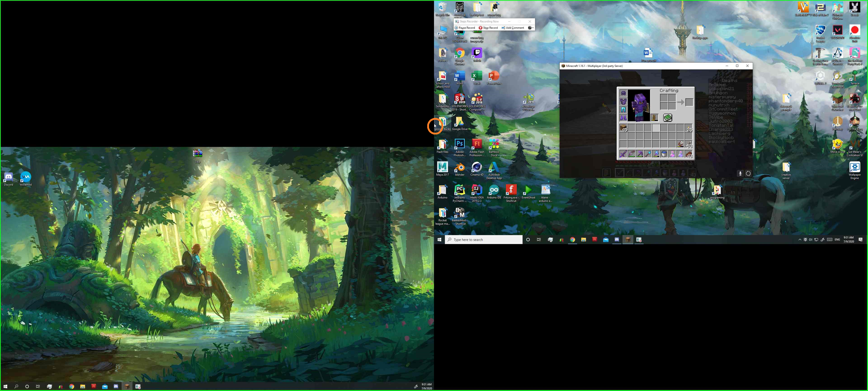Click the diamond leggings armor slot
The image size is (868, 391).
coord(623,109)
